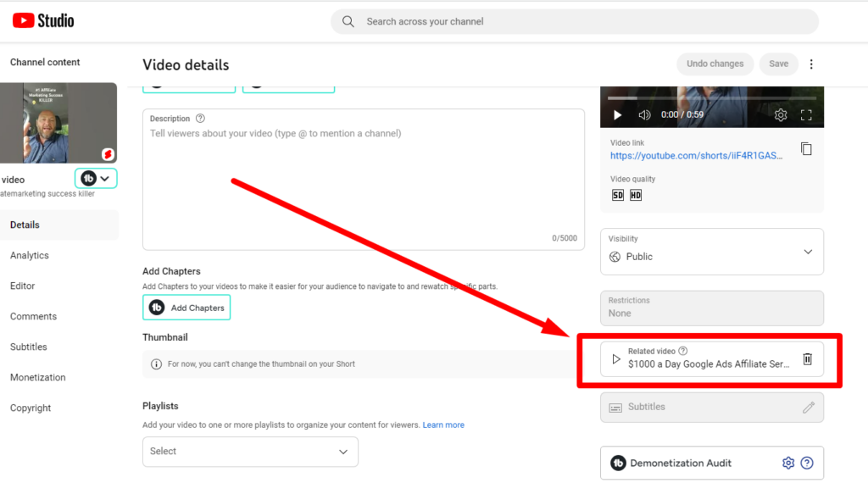Screen dimensions: 868x483
Task: Mute the video preview volume
Action: [x=644, y=115]
